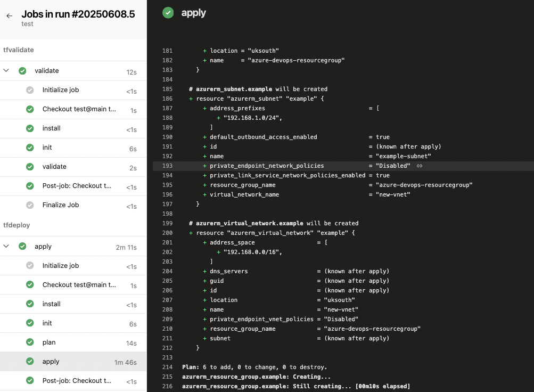Click the green check icon of plan step
534x392 pixels.
click(30, 342)
